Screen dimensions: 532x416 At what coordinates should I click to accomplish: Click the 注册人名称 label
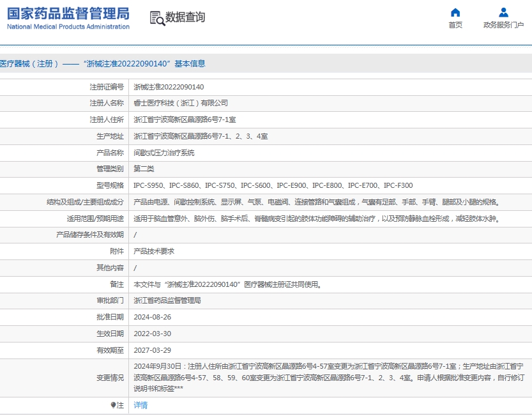pos(107,103)
